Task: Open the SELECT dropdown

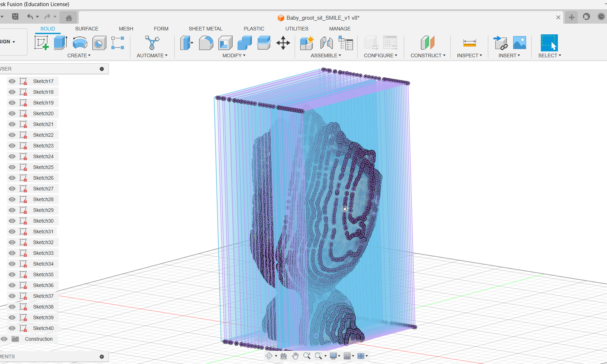Action: coord(550,55)
